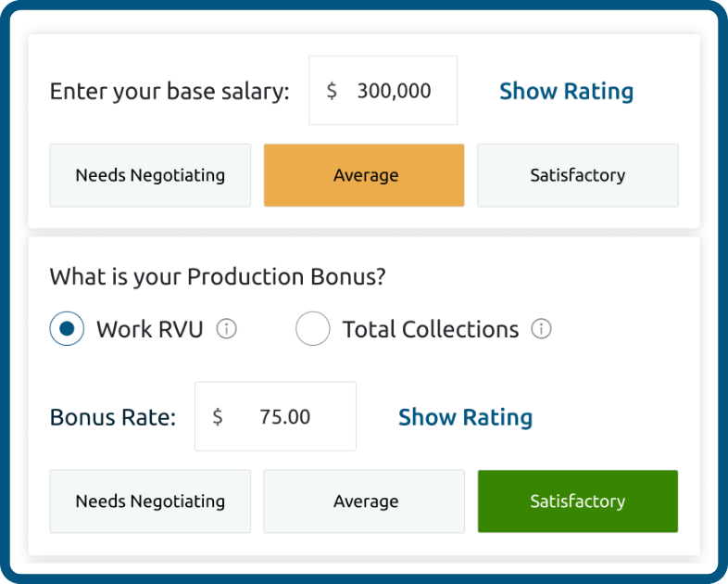Focus the Bonus Rate field showing 75.00
The width and height of the screenshot is (728, 584).
285,417
